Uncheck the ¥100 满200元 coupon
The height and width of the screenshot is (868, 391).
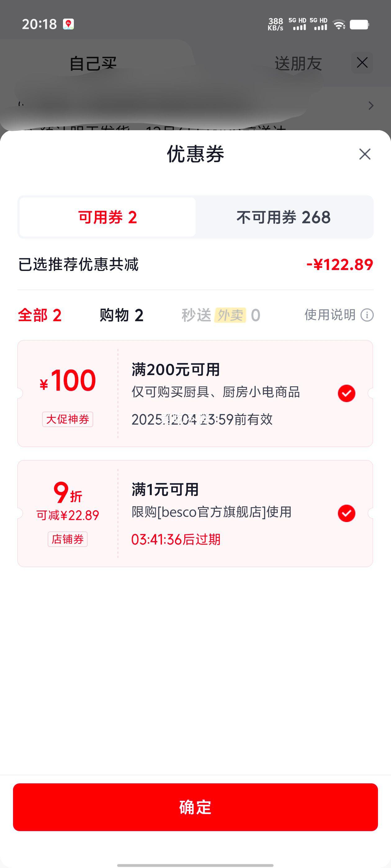[346, 393]
